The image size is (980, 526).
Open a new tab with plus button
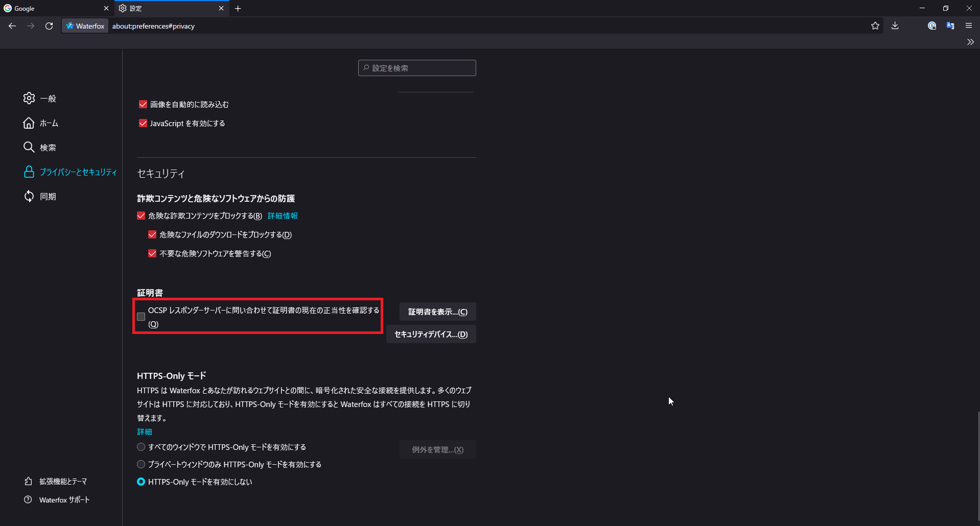pos(238,9)
